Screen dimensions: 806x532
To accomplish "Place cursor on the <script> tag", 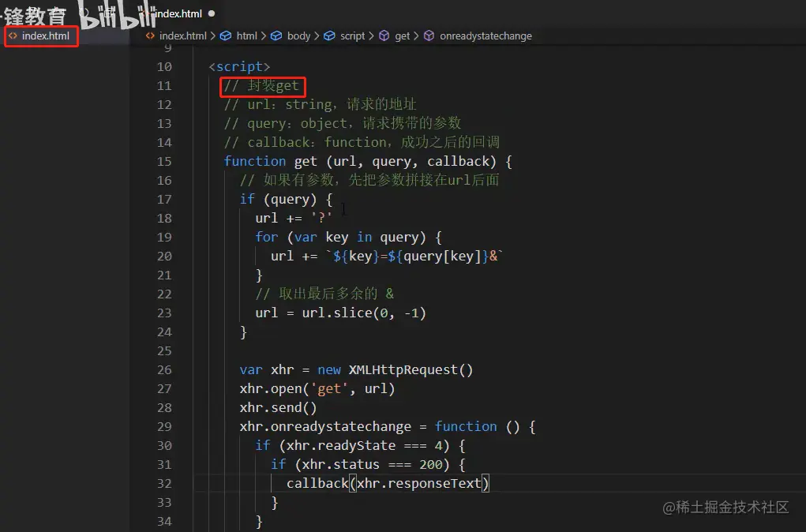I will tap(239, 67).
